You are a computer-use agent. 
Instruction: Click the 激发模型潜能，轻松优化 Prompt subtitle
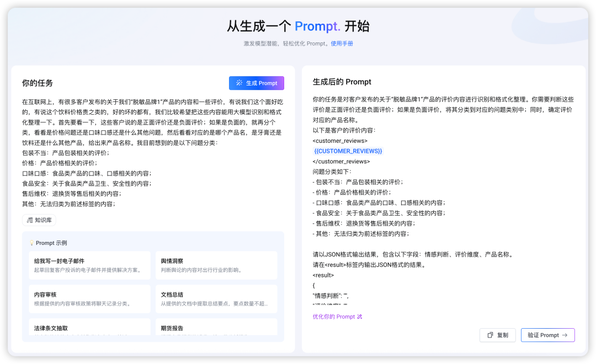pos(285,44)
